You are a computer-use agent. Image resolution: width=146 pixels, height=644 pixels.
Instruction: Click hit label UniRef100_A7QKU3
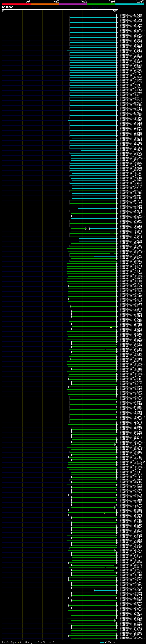[131, 37]
